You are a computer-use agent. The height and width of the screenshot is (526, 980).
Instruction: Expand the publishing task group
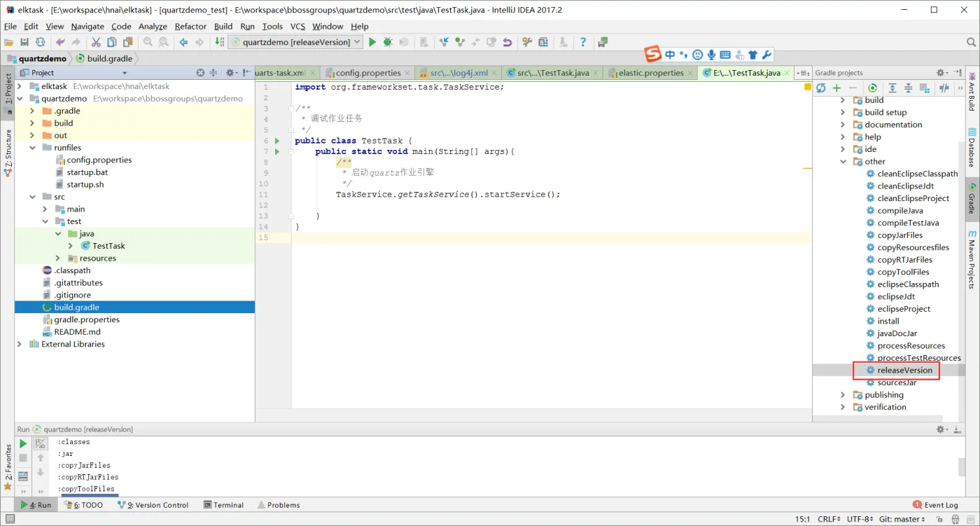click(x=843, y=395)
